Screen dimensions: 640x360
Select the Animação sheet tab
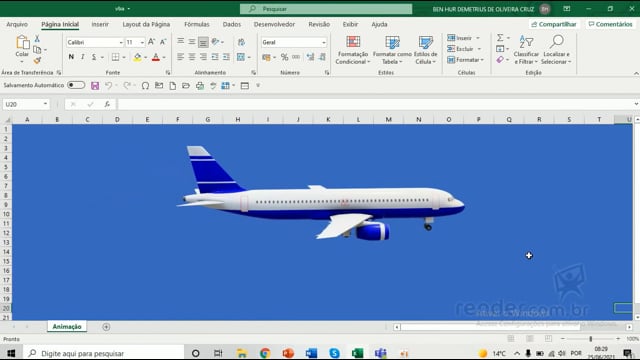click(x=67, y=327)
